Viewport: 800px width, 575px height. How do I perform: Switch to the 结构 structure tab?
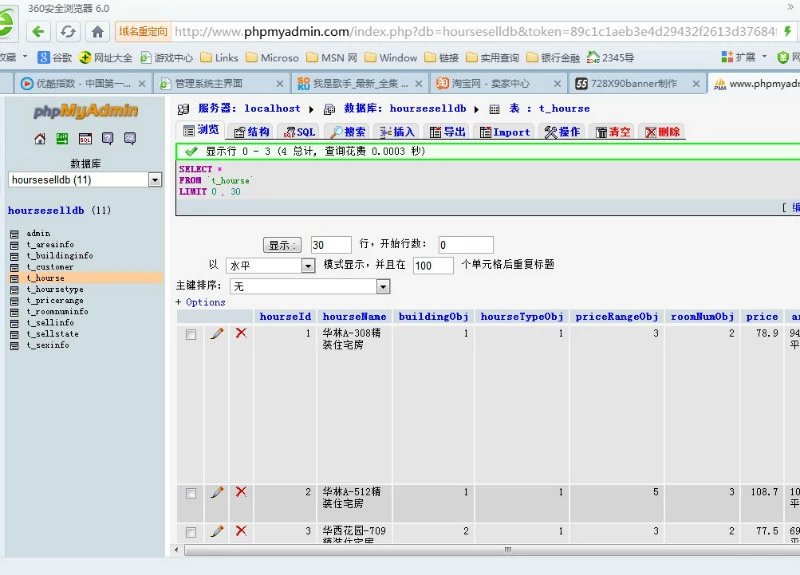[251, 132]
